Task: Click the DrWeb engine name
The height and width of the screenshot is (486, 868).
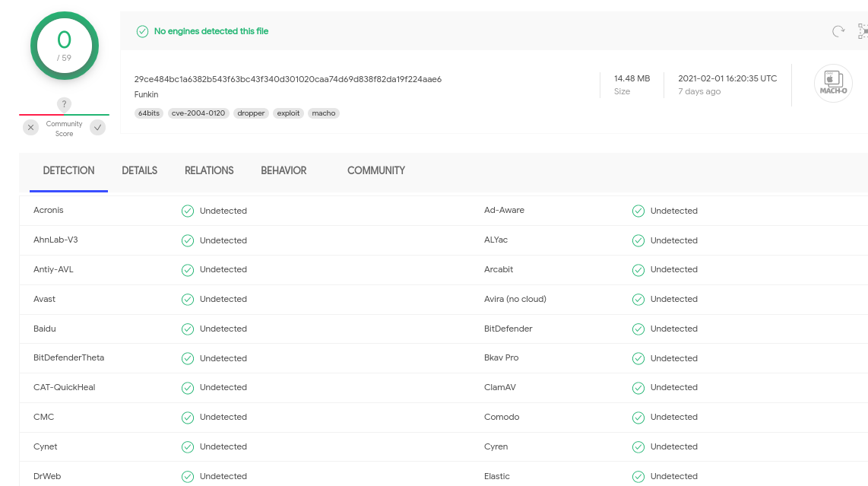Action: coord(47,476)
